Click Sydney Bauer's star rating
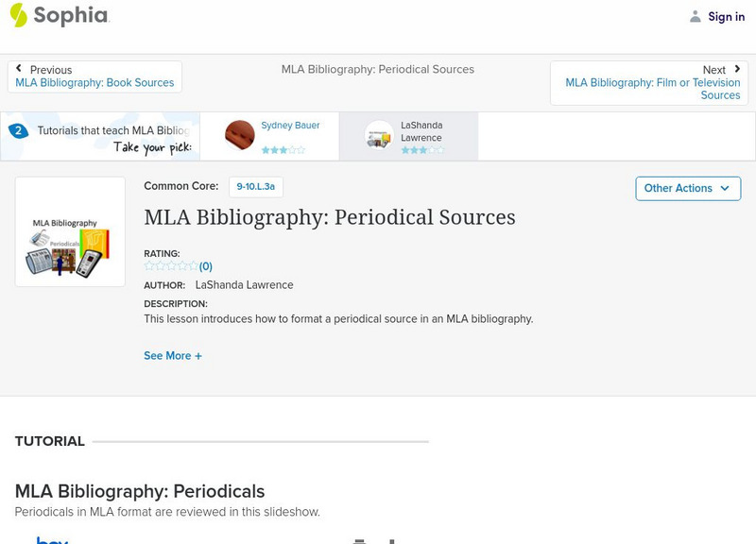Image resolution: width=756 pixels, height=544 pixels. (x=283, y=150)
